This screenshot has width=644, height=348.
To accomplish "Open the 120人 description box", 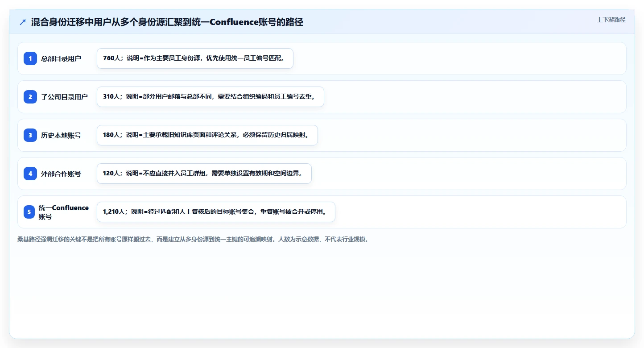I will tap(204, 174).
